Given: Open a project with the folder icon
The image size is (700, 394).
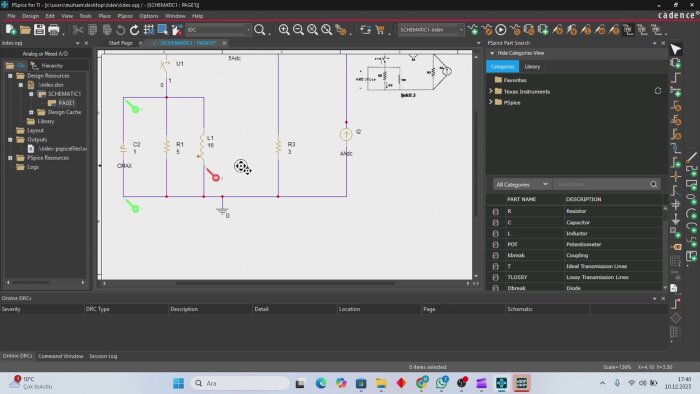Looking at the screenshot, I should [25, 30].
